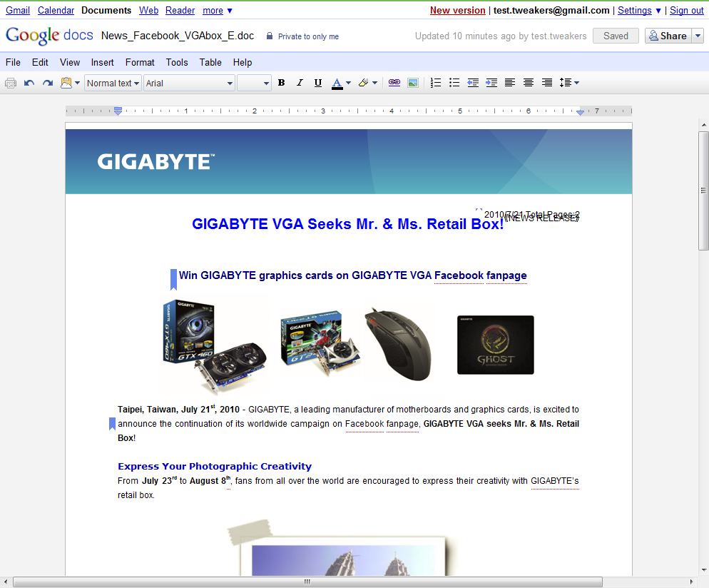Align text to the left
The image size is (709, 588).
pos(509,83)
